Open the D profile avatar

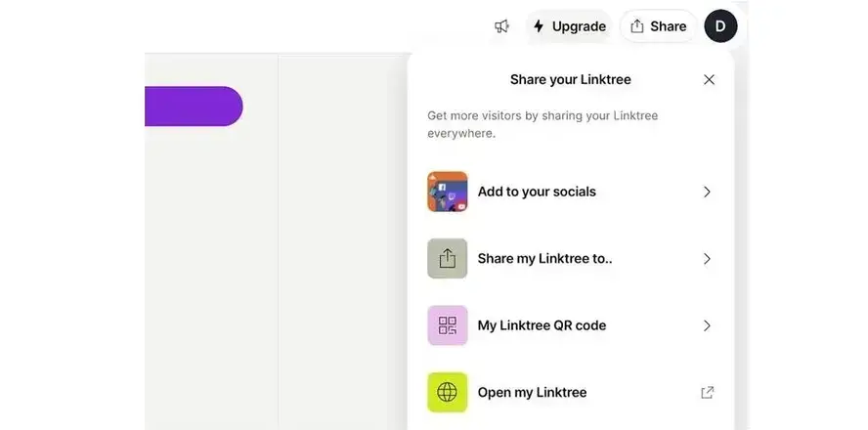pyautogui.click(x=720, y=26)
